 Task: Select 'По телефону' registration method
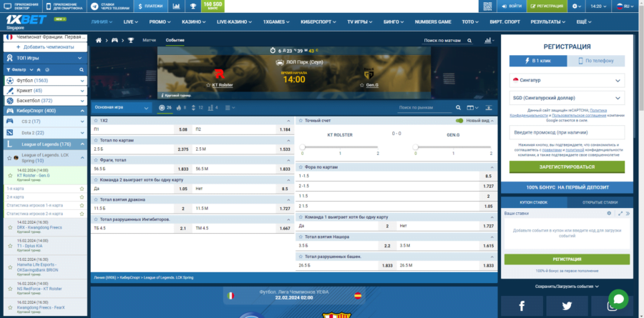599,61
